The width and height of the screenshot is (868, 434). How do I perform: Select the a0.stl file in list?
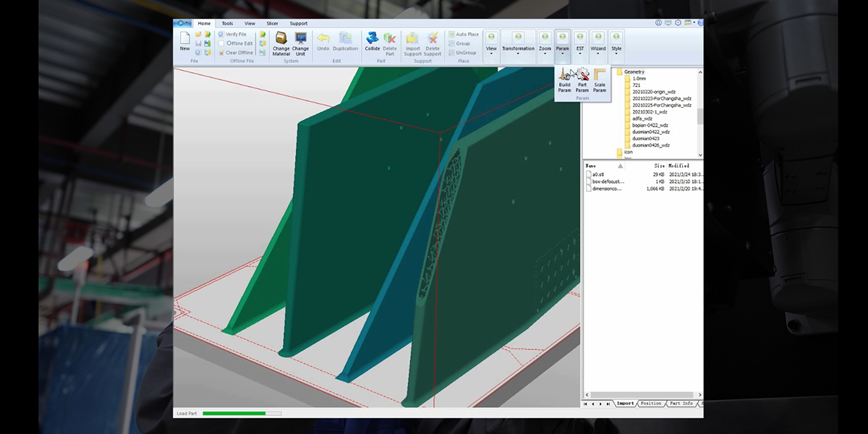(597, 175)
